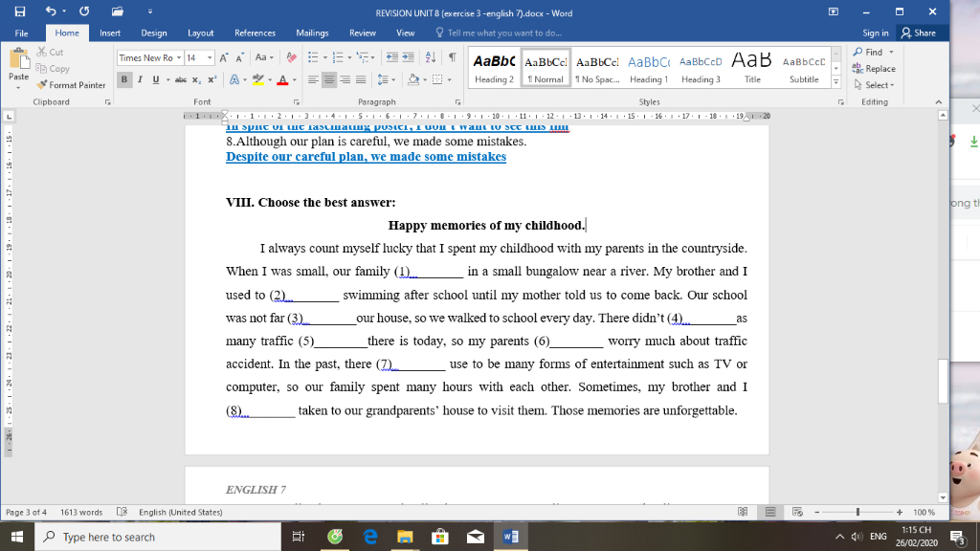
Task: Open Microsoft Edge from the taskbar
Action: 370,538
